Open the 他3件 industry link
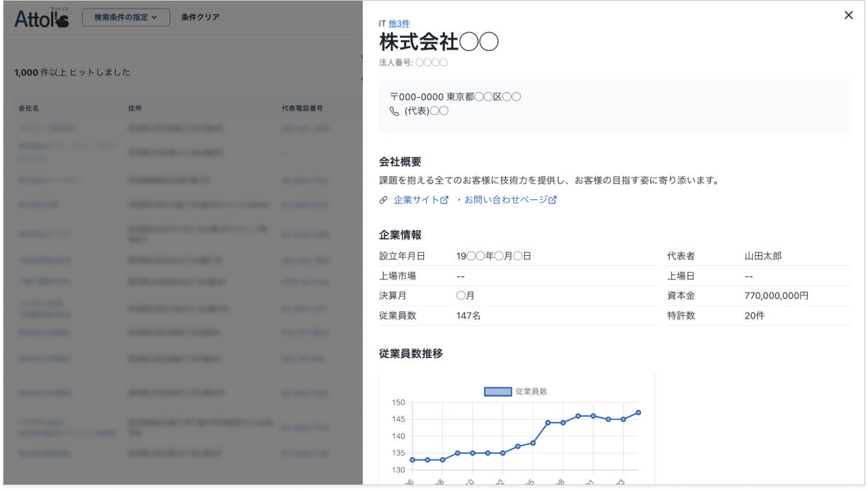The image size is (868, 491). (x=400, y=24)
